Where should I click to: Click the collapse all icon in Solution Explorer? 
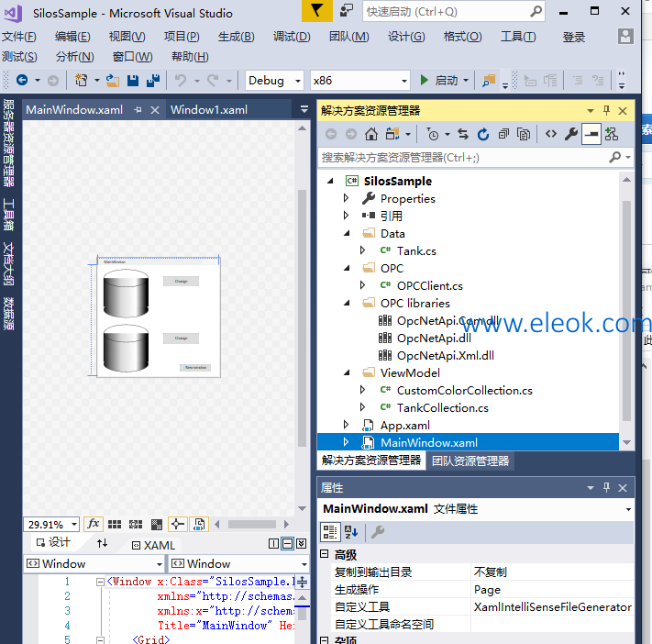[503, 134]
